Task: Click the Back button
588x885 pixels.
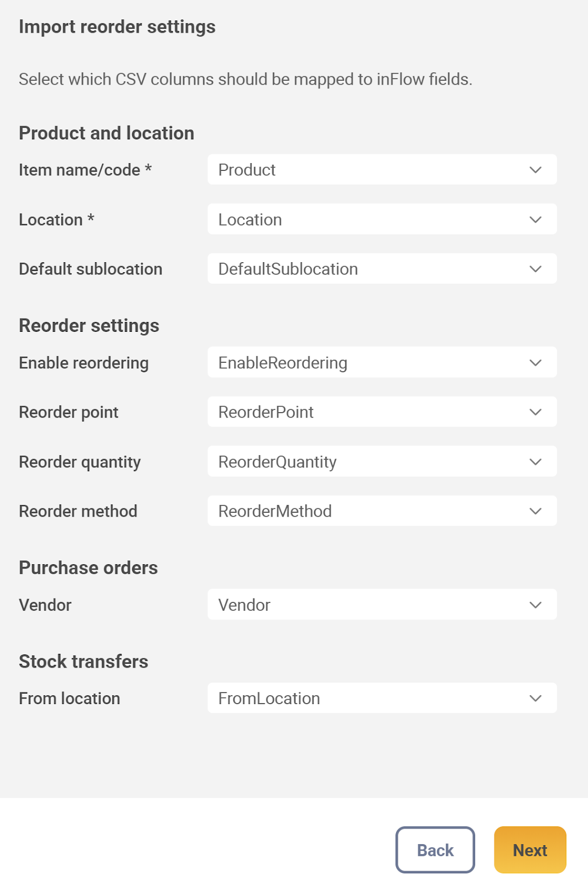Action: (435, 850)
